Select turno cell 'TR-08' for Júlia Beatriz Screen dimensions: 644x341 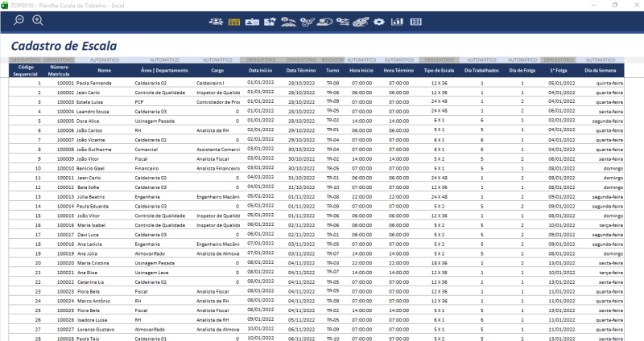(332, 195)
